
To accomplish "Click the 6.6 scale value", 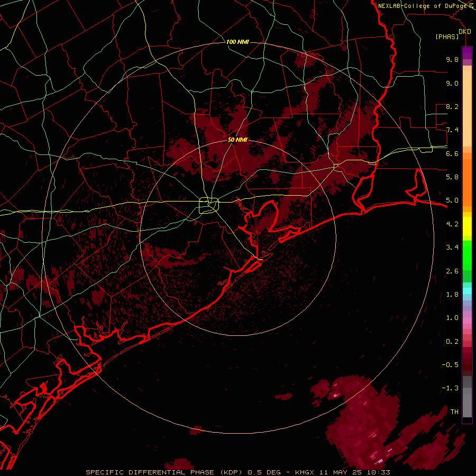I will tap(452, 153).
